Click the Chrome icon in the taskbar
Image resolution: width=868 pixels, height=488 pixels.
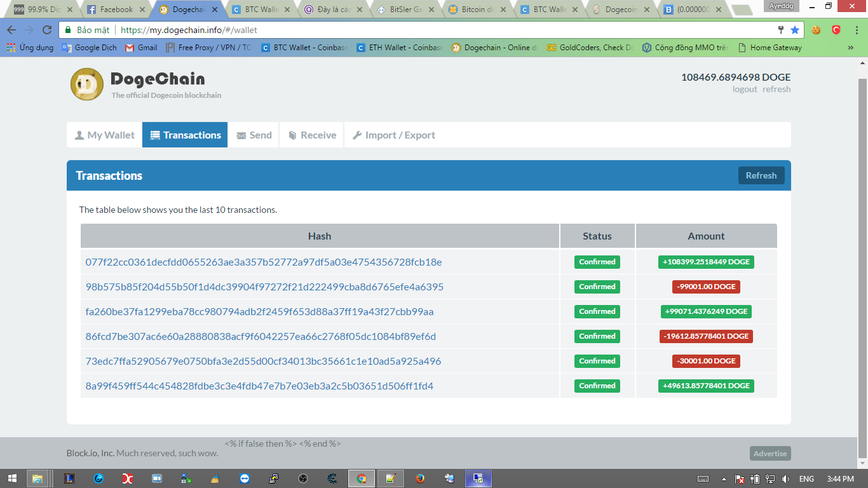pyautogui.click(x=362, y=478)
